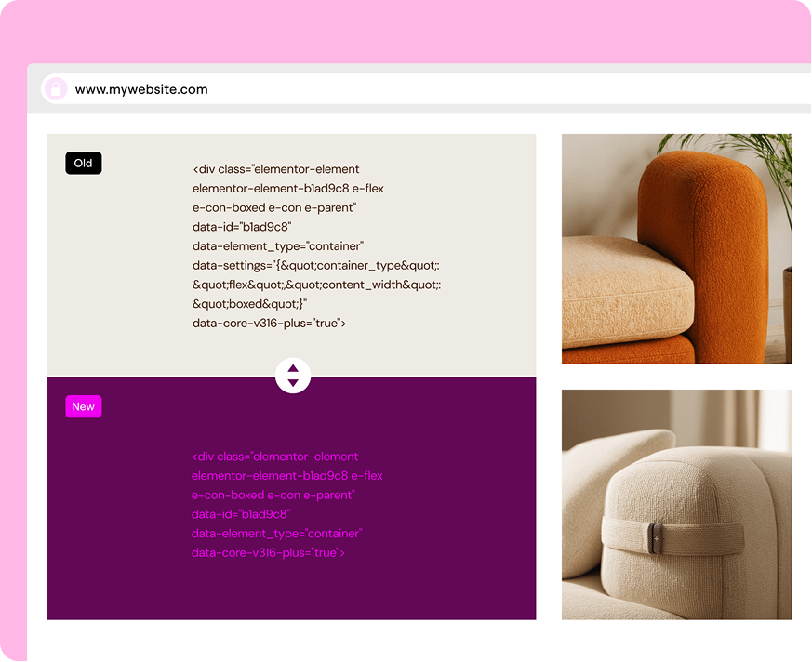This screenshot has height=662, width=812.
Task: Click new code e-con-boxed e-con e-parent line
Action: tap(273, 496)
